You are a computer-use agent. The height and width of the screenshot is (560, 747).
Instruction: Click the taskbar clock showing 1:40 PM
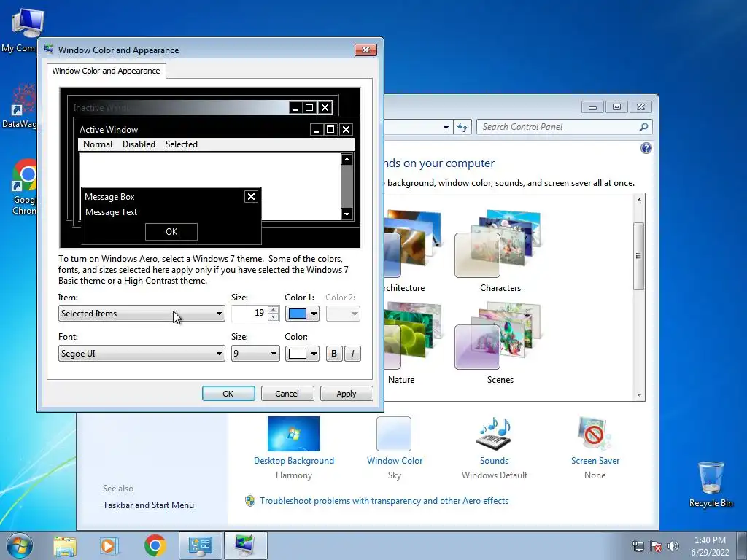(x=710, y=546)
